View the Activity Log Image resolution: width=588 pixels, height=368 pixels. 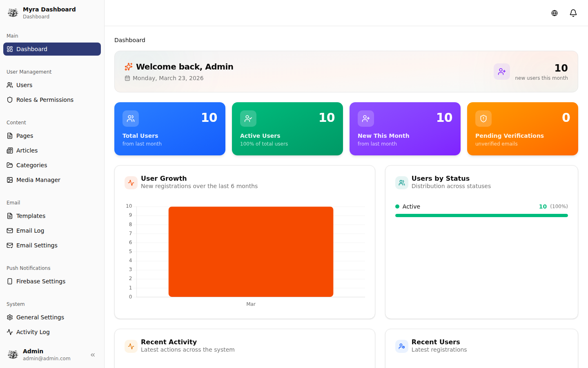pyautogui.click(x=52, y=332)
